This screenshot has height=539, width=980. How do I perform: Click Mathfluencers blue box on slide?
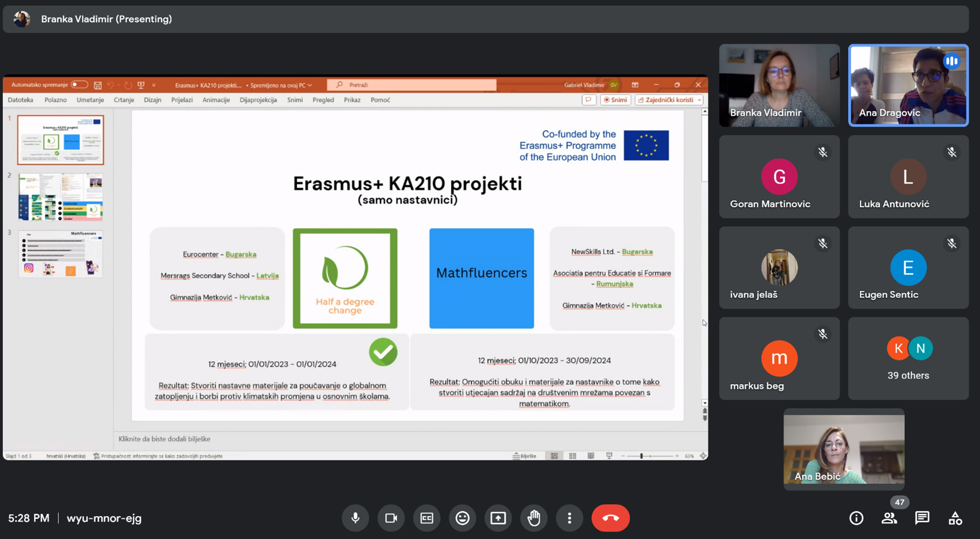pyautogui.click(x=482, y=278)
